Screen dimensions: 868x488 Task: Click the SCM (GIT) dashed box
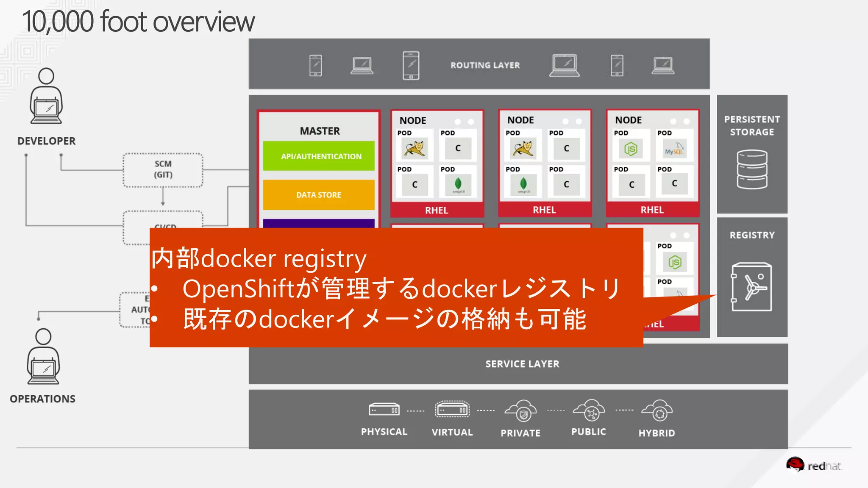pos(163,170)
